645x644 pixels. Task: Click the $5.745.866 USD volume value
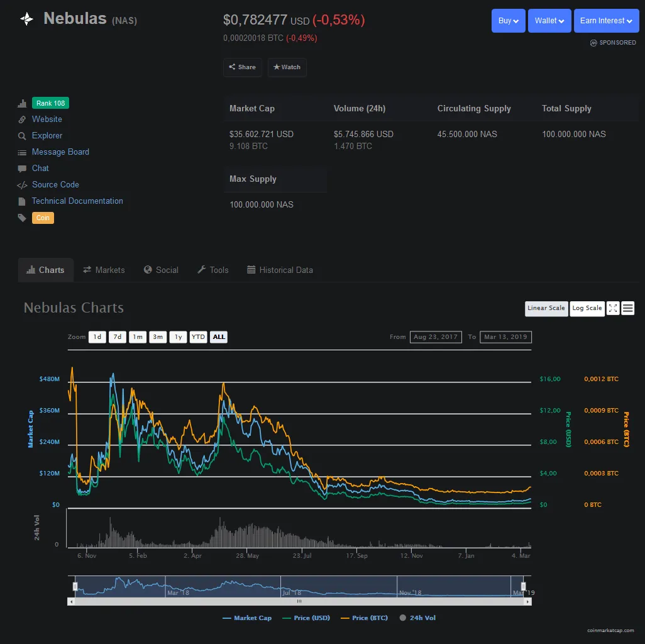[x=363, y=134]
